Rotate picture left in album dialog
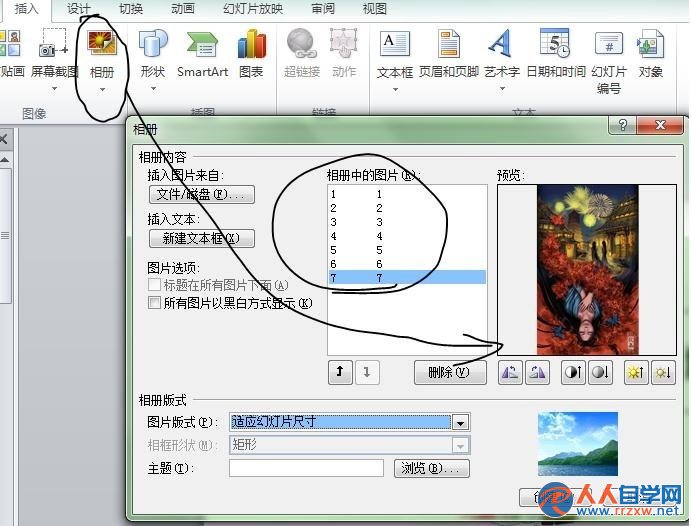The height and width of the screenshot is (526, 691). [510, 373]
